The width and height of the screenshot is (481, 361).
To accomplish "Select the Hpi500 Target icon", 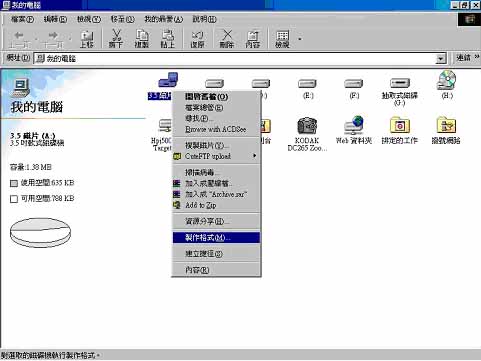I will [x=165, y=126].
